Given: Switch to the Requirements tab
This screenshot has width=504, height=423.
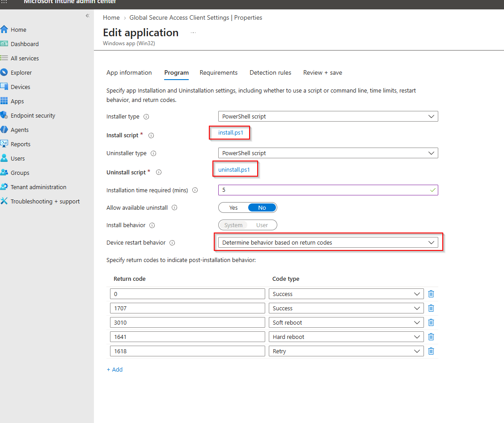Looking at the screenshot, I should pyautogui.click(x=219, y=72).
